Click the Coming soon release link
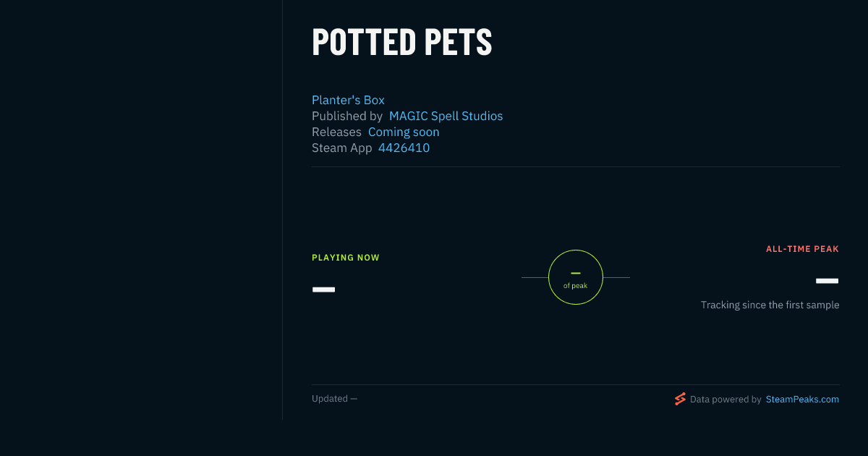Screen dimensions: 868x456 click(x=404, y=132)
